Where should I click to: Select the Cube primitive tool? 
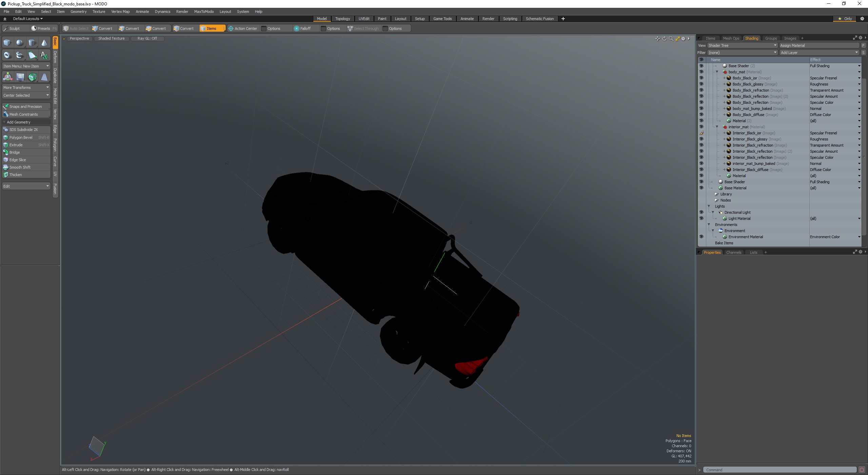tap(7, 43)
